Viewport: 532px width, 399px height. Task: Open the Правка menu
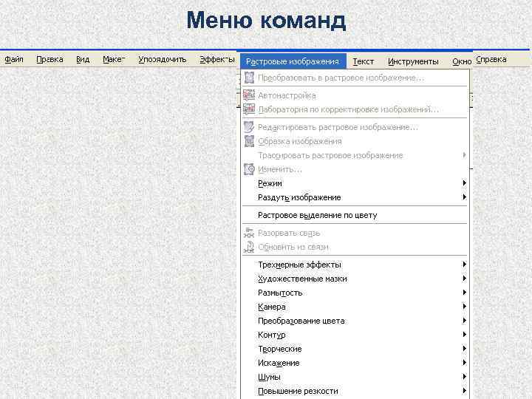pos(50,59)
